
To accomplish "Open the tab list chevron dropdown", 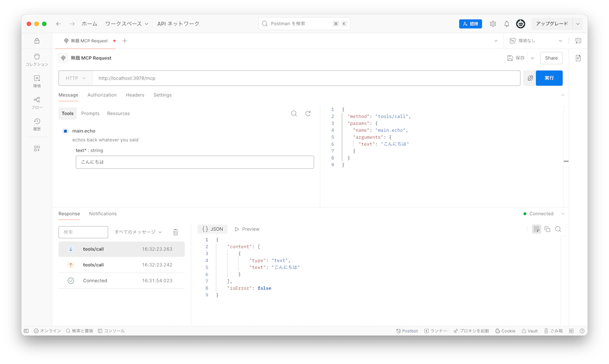I will click(496, 41).
